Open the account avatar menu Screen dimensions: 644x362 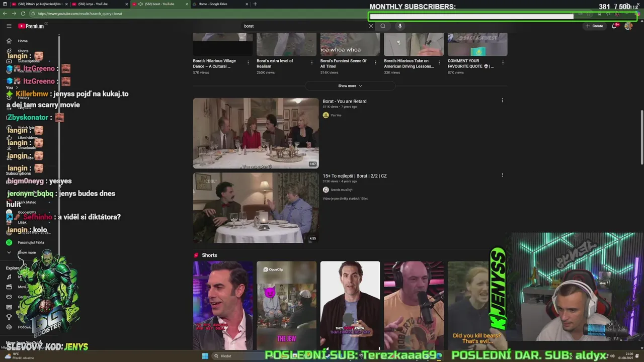tap(628, 26)
